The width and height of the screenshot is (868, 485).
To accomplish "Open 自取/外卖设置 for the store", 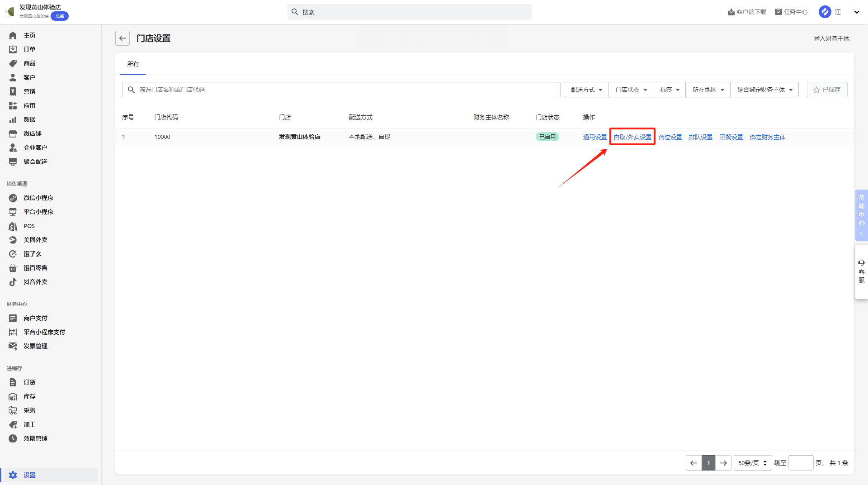I will pos(632,137).
